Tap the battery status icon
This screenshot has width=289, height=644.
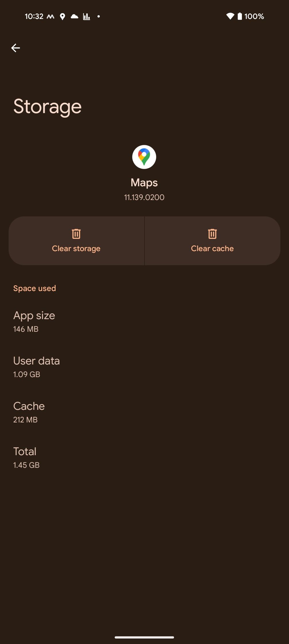tap(241, 16)
